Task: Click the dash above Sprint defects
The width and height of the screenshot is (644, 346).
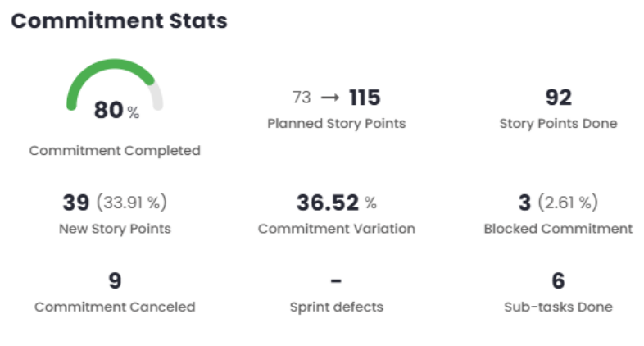Action: point(336,281)
